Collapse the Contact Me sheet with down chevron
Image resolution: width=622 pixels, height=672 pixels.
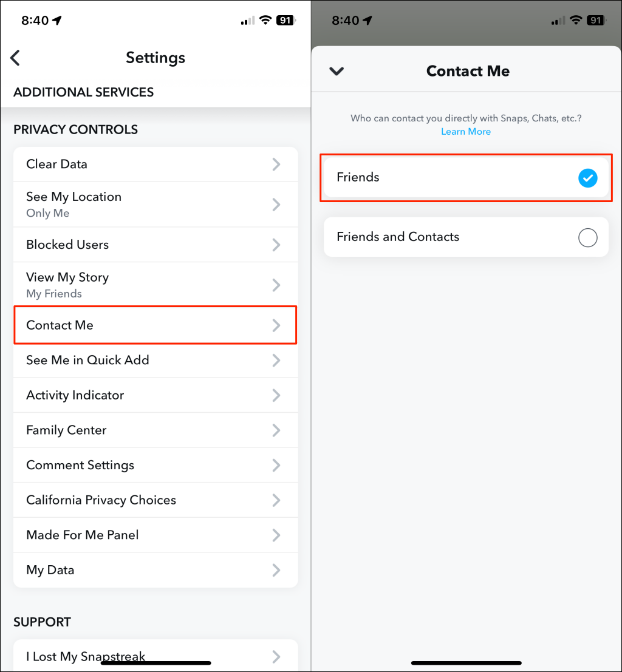[337, 71]
